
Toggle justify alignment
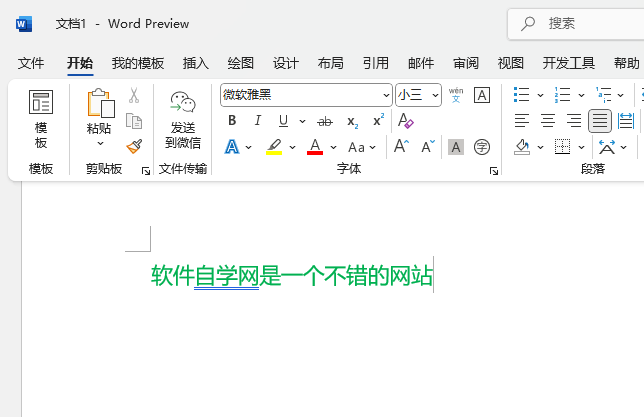tap(600, 121)
